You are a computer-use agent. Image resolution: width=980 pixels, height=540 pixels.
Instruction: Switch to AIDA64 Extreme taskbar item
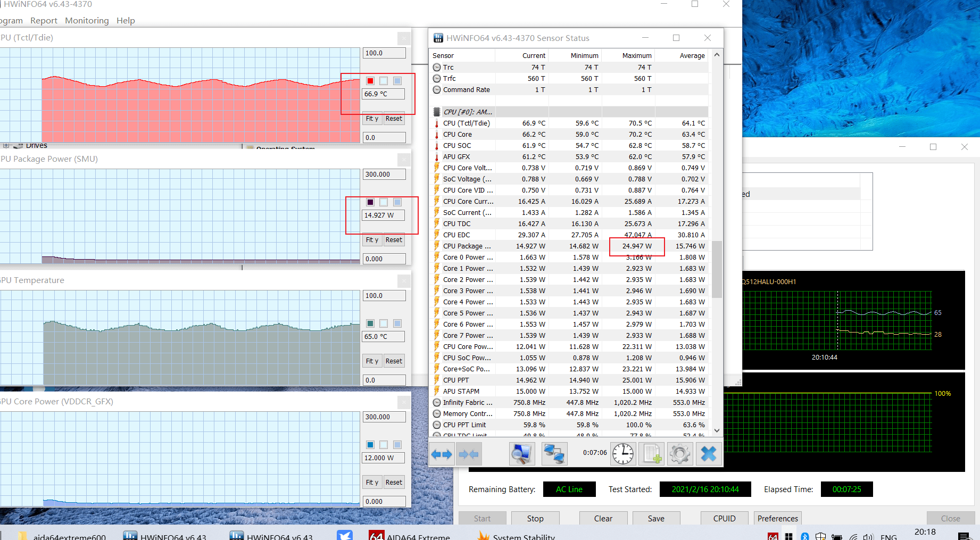pyautogui.click(x=410, y=535)
